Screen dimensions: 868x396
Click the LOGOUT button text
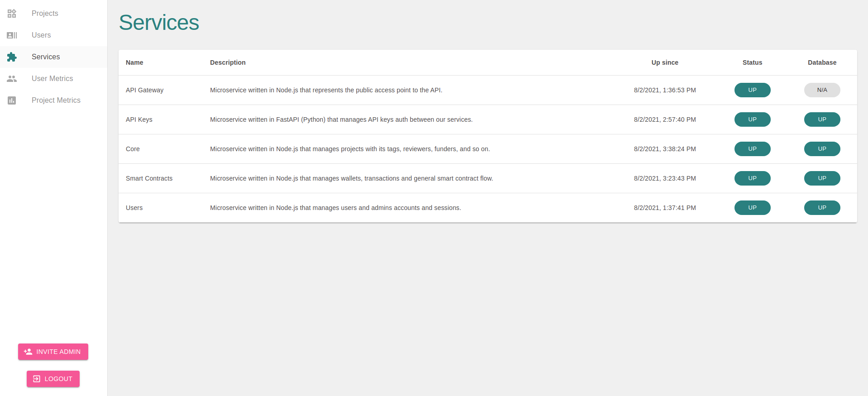pyautogui.click(x=58, y=379)
